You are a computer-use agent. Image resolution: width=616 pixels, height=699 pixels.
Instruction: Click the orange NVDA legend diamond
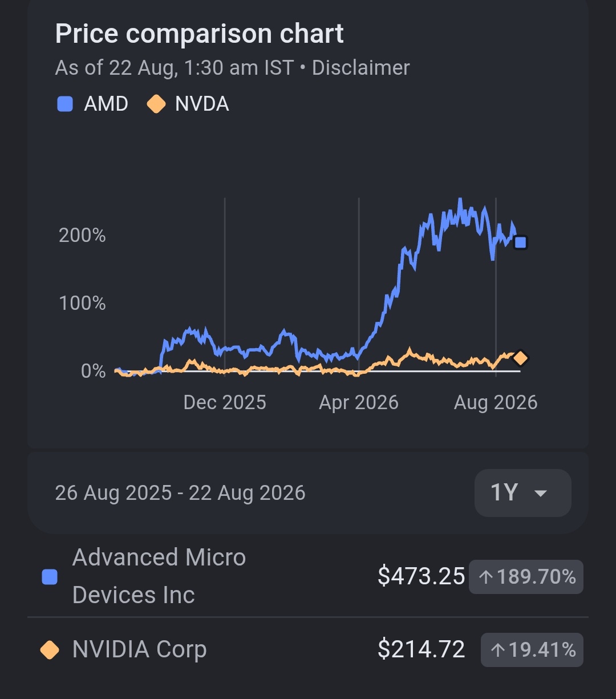pyautogui.click(x=156, y=104)
